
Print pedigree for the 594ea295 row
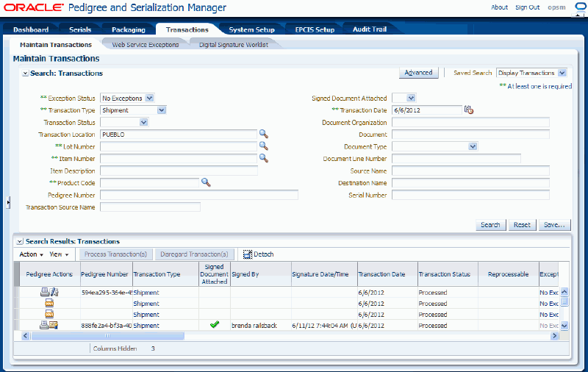[45, 292]
